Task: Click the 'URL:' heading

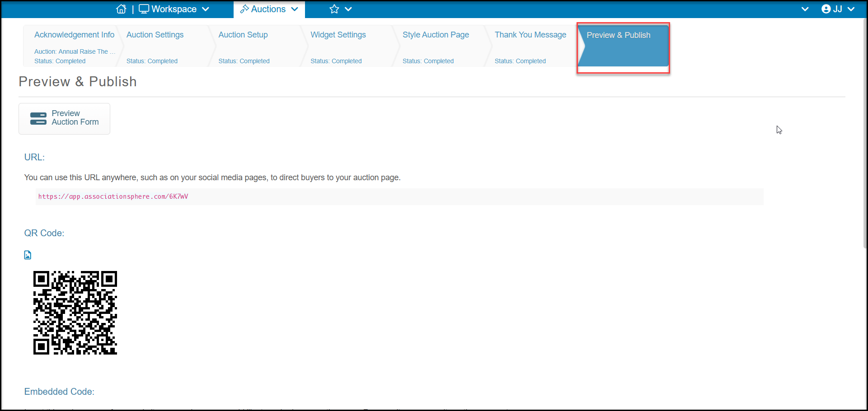Action: (34, 157)
